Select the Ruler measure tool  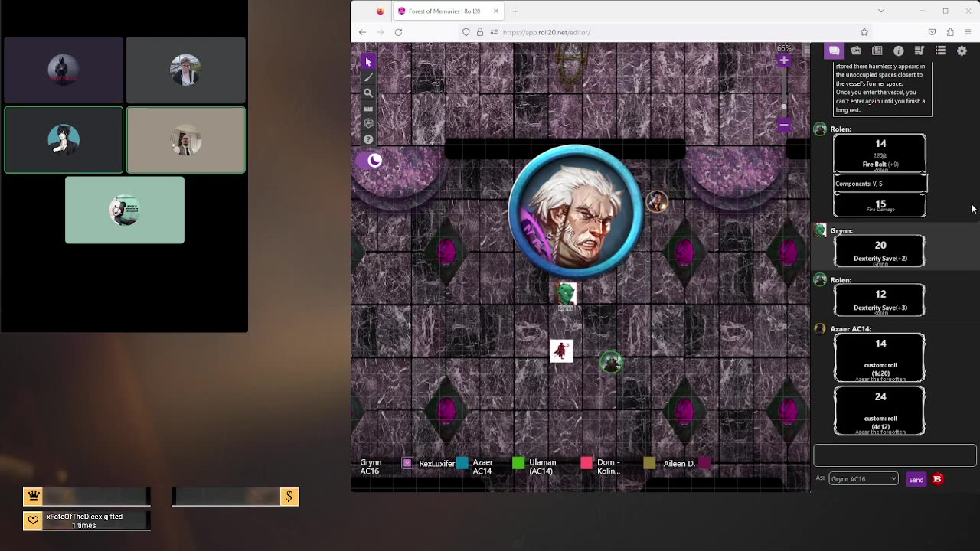pos(368,109)
